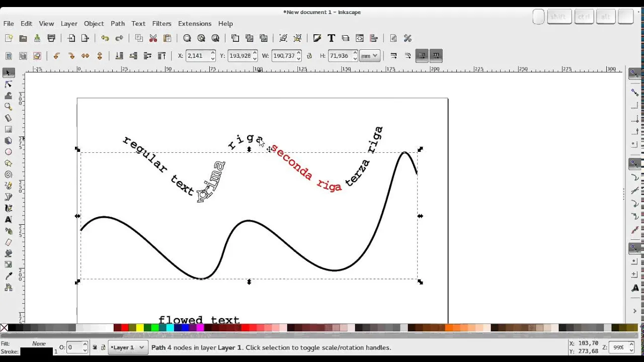Screen dimensions: 644x362
Task: Select the Gradient tool
Action: [x=8, y=264]
